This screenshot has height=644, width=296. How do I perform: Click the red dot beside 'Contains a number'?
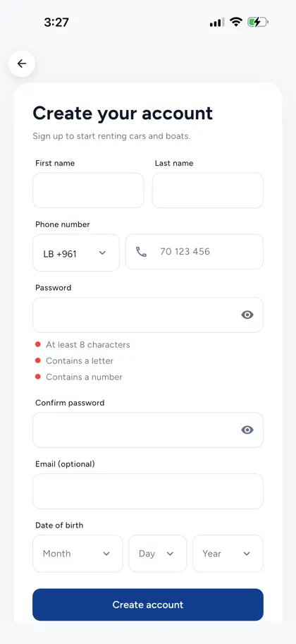tap(38, 376)
